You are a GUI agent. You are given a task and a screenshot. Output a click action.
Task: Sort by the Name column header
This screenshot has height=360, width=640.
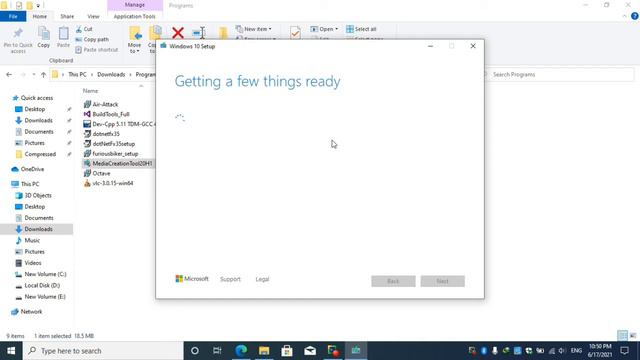[91, 91]
